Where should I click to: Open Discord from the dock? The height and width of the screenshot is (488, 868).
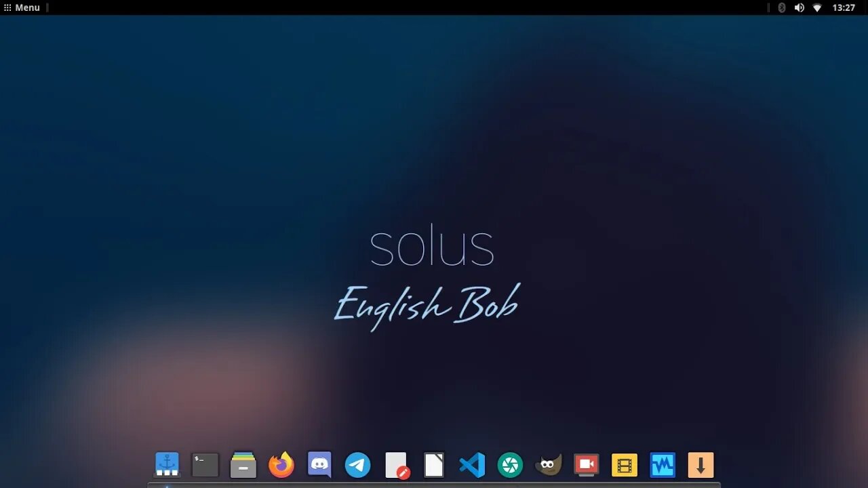[x=319, y=465]
